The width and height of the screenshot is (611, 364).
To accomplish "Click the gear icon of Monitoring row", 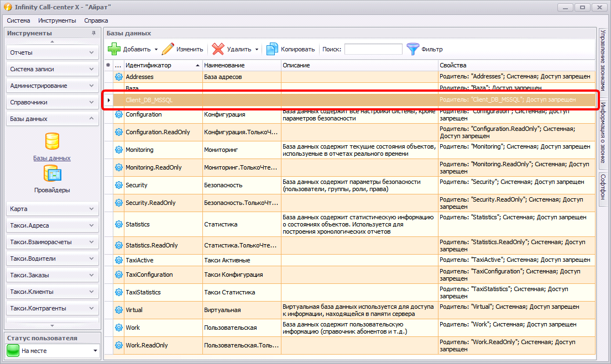I will click(119, 150).
